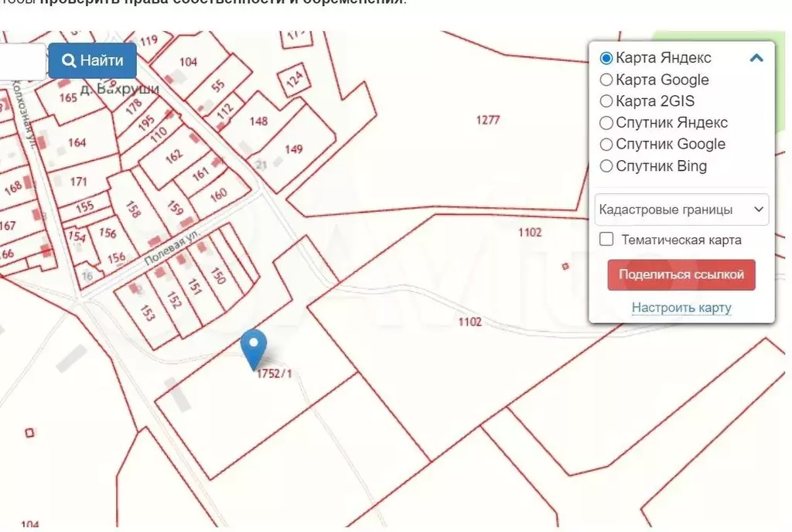This screenshot has height=532, width=792.
Task: Select the Карта Яндекс radio option
Action: pos(606,58)
